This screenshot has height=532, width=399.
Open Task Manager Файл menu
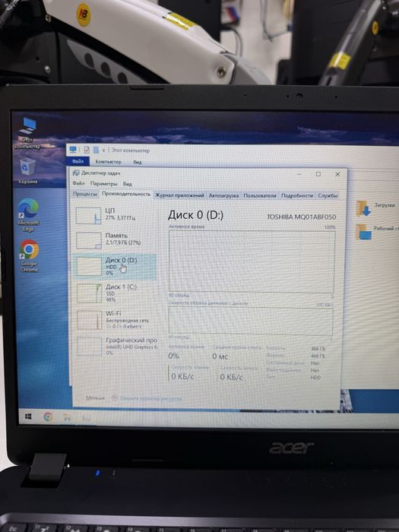pyautogui.click(x=79, y=183)
